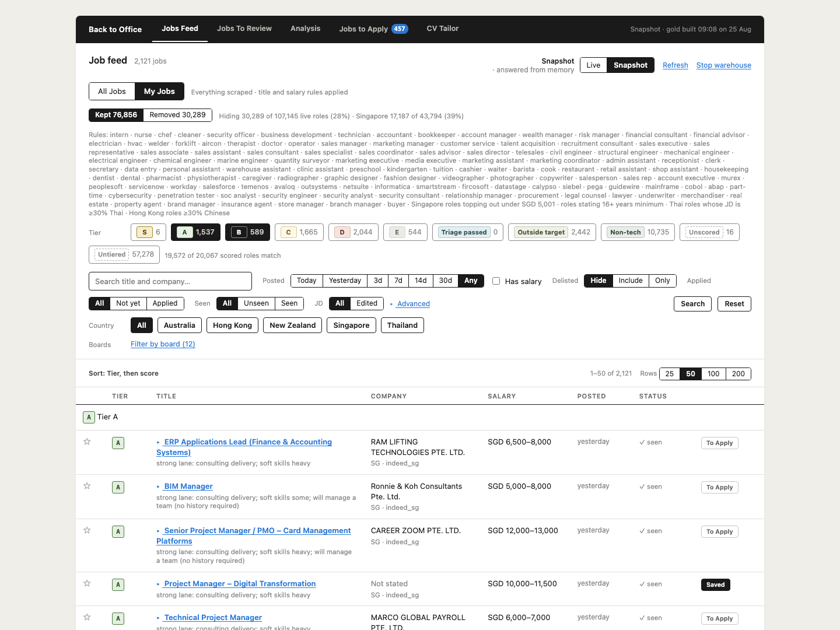
Task: Star the ERP Applications Lead job
Action: (x=87, y=442)
